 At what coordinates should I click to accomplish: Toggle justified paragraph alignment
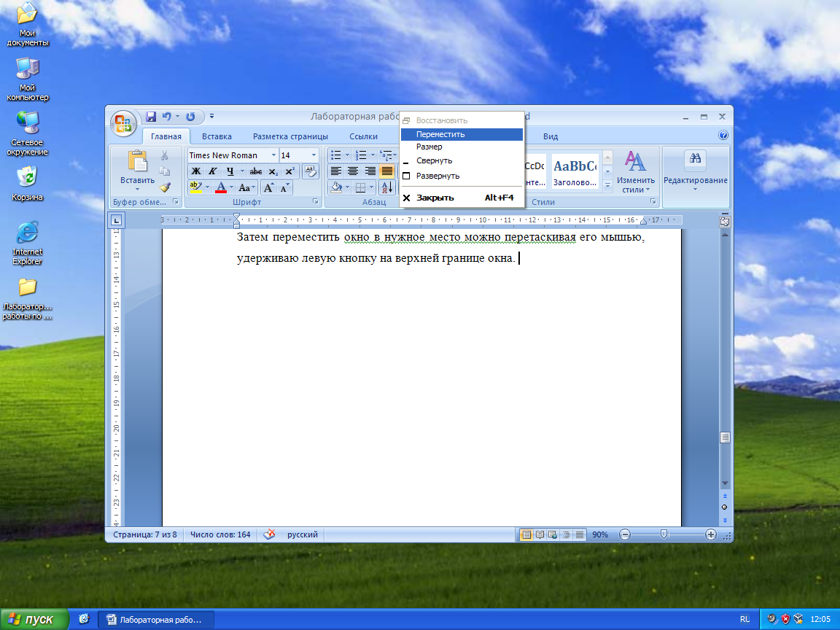tap(386, 171)
